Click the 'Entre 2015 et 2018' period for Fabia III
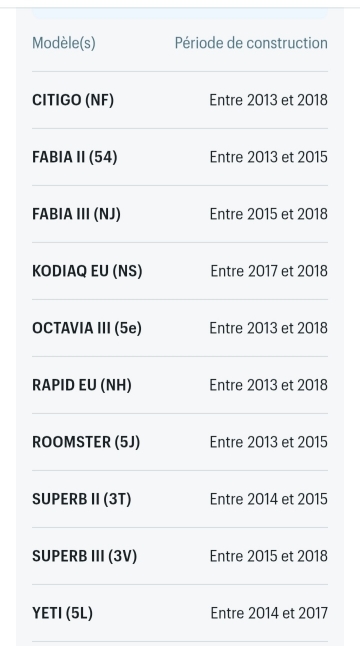 [269, 214]
